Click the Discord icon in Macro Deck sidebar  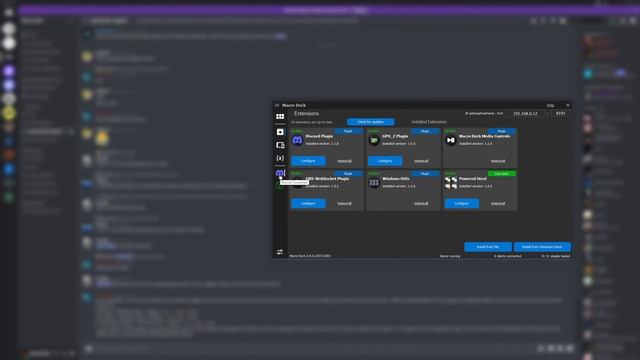pos(280,173)
